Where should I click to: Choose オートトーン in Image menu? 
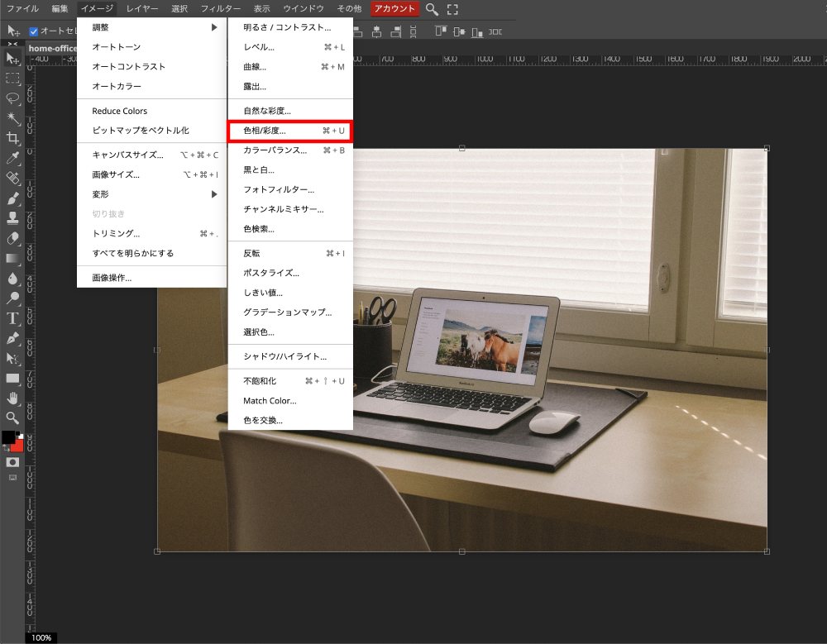(152, 47)
